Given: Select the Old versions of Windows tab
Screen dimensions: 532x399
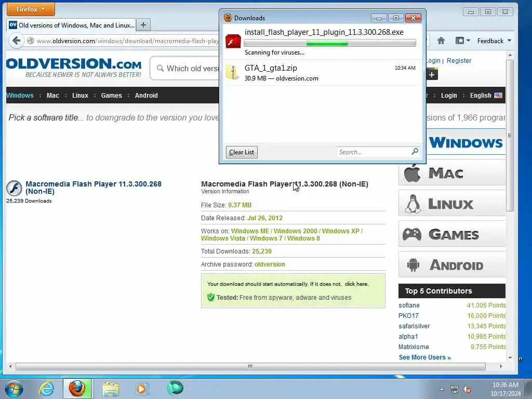Looking at the screenshot, I should pos(71,25).
